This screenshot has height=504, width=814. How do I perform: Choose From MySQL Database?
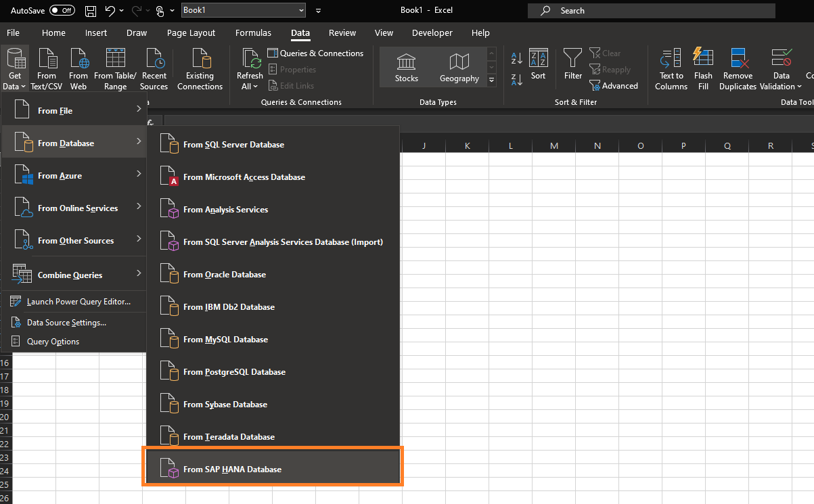pyautogui.click(x=273, y=340)
